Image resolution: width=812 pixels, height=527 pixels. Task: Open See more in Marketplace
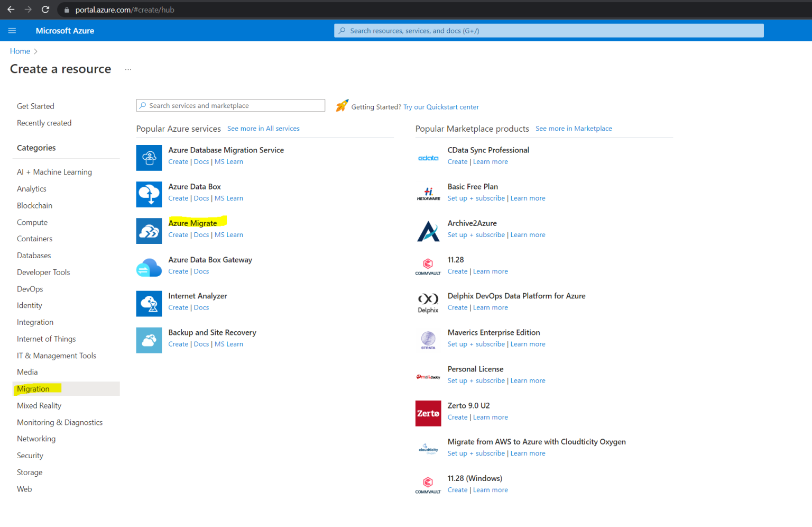574,128
